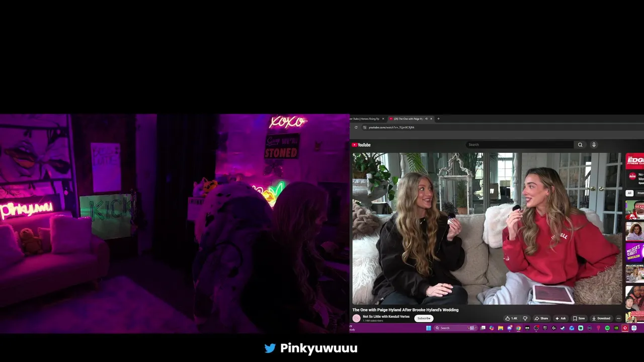This screenshot has width=644, height=362.
Task: Save the video to a playlist
Action: tap(579, 318)
